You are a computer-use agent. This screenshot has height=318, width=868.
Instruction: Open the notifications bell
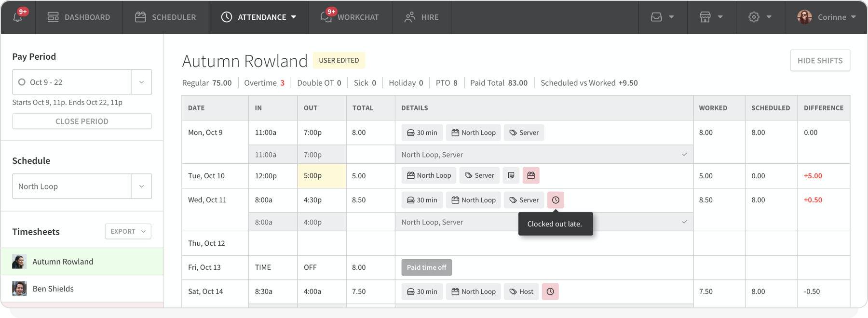pyautogui.click(x=18, y=17)
